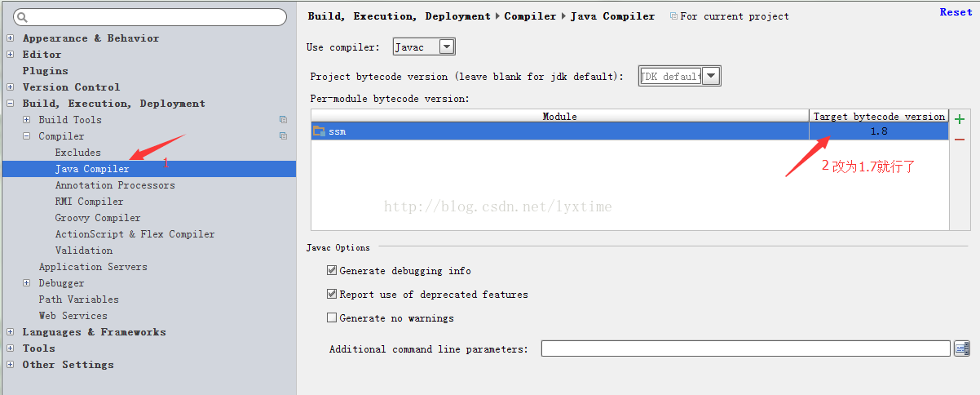
Task: Click the Reset link
Action: [956, 12]
